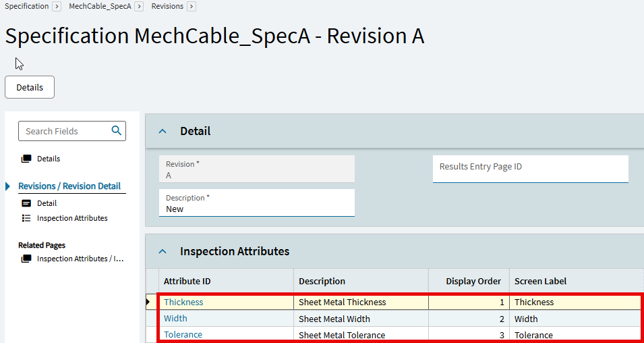The image size is (644, 343).
Task: Click the Details page icon in sidebar
Action: (26, 159)
